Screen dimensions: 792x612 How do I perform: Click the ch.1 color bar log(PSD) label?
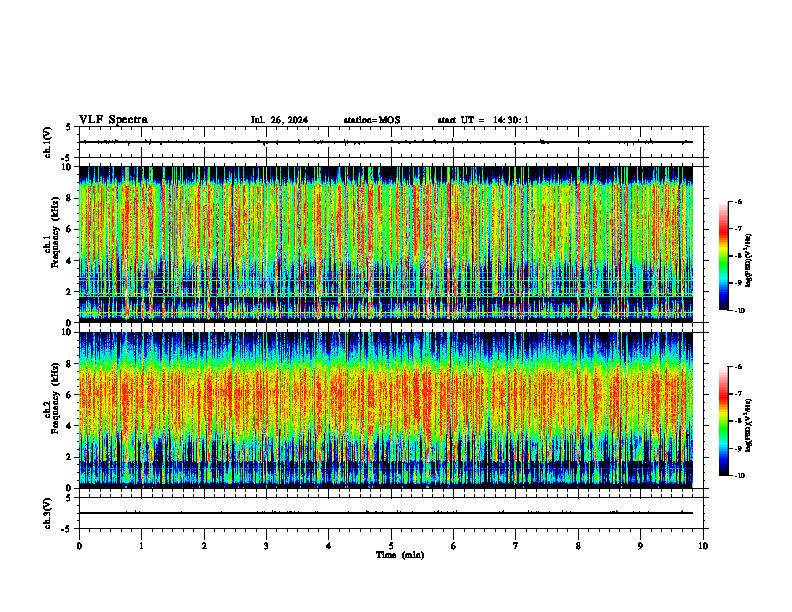click(x=749, y=260)
